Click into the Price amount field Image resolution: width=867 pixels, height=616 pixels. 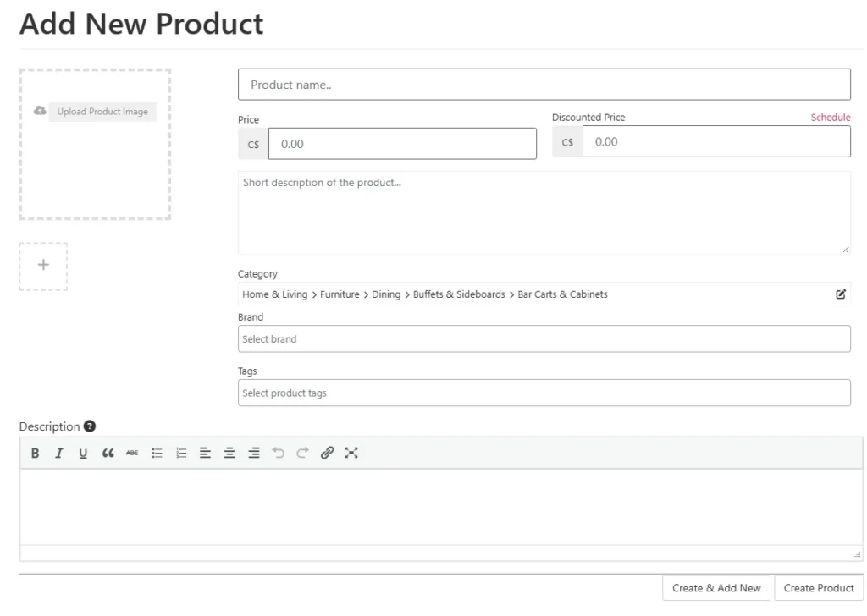coord(402,144)
